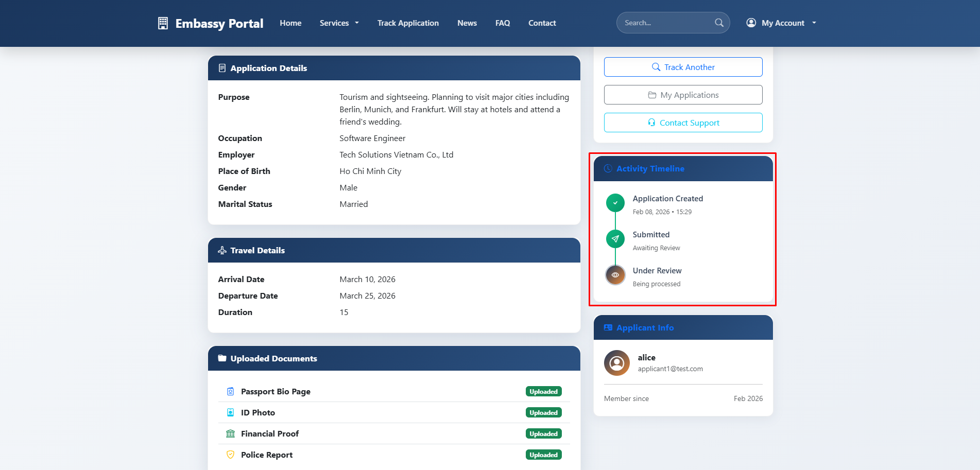Expand the Services dropdown menu
The image size is (980, 470).
[339, 23]
